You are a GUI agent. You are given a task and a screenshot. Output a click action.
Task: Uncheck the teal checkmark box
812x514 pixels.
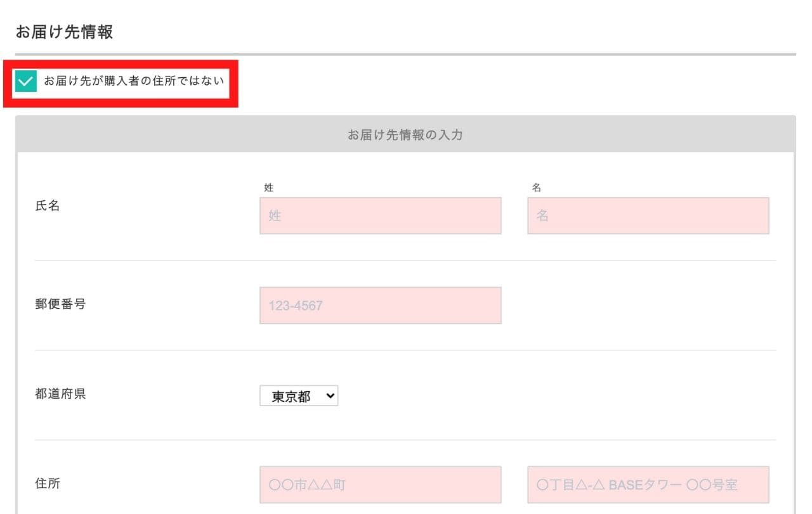pyautogui.click(x=26, y=81)
